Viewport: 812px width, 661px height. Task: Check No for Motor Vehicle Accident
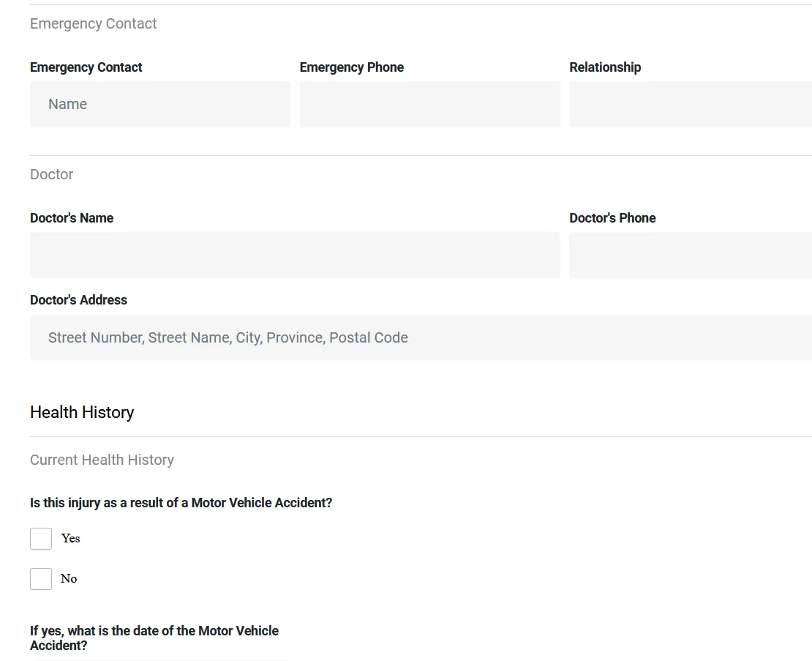41,578
